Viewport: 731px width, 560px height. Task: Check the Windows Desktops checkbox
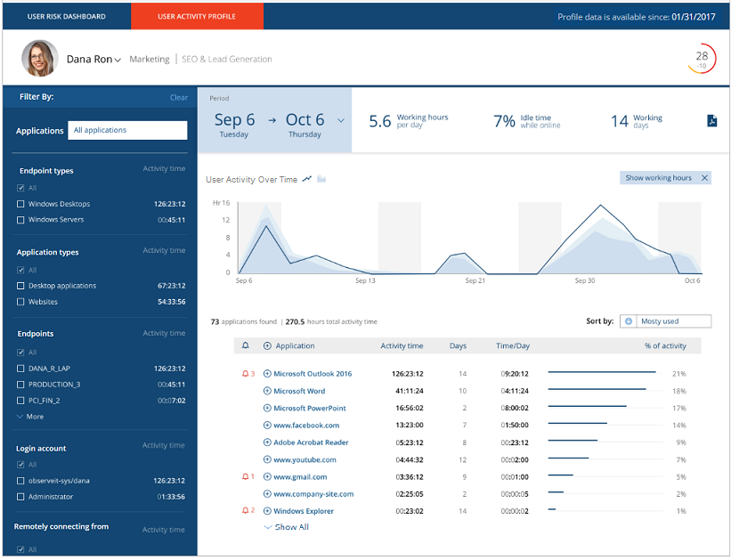20,204
